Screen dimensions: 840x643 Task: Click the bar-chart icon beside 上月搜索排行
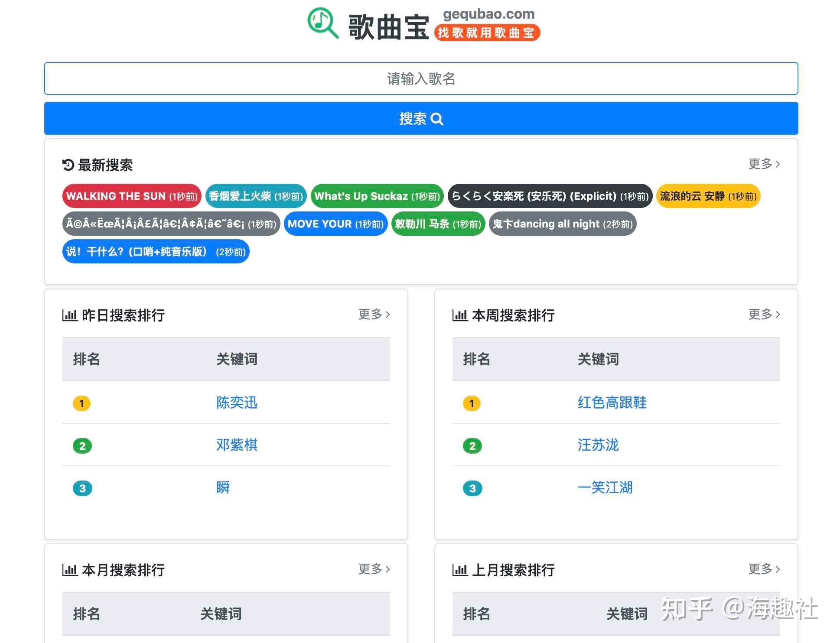pyautogui.click(x=459, y=570)
